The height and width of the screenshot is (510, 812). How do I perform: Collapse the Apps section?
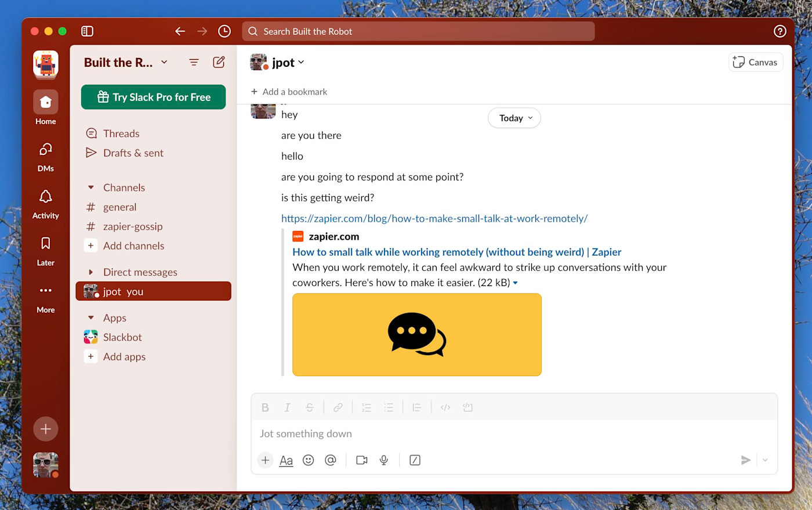[91, 318]
